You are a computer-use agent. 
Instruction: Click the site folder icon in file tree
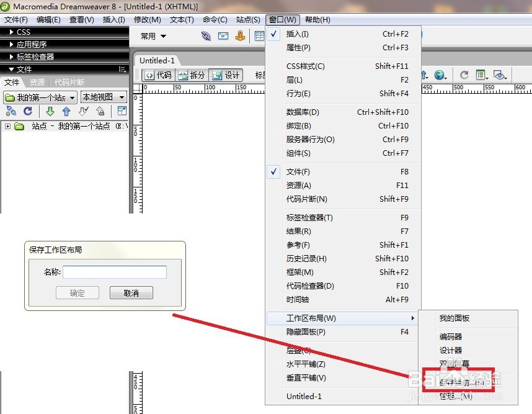[x=19, y=127]
